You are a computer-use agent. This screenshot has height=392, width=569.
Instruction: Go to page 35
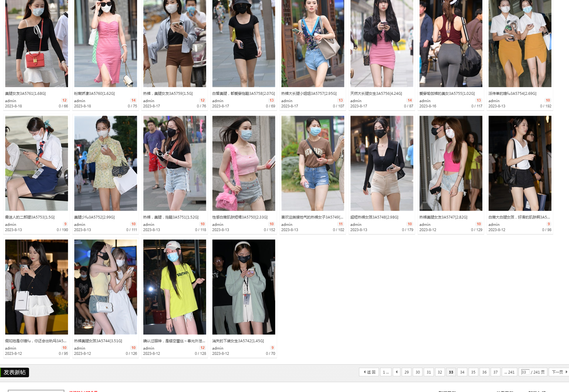[473, 372]
